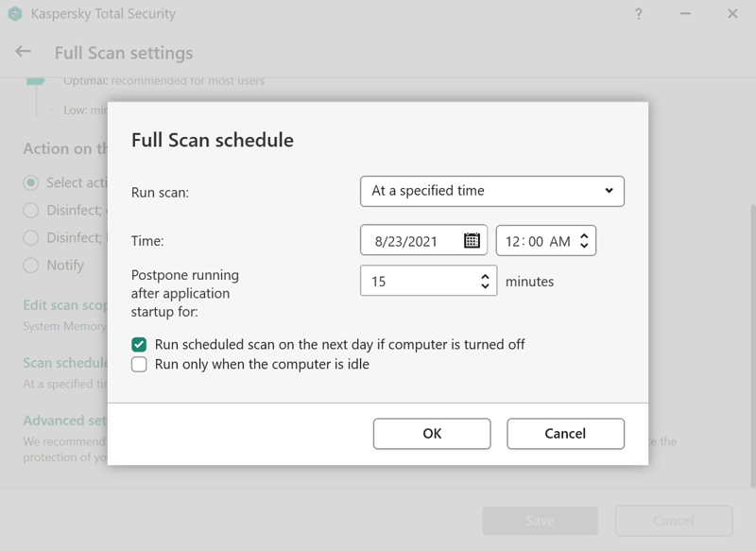Minimize the Kaspersky Total Security window

(685, 13)
